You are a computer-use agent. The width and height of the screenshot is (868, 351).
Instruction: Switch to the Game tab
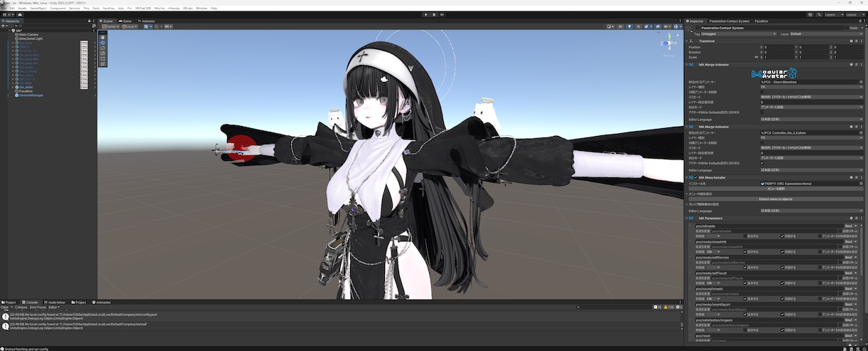126,21
